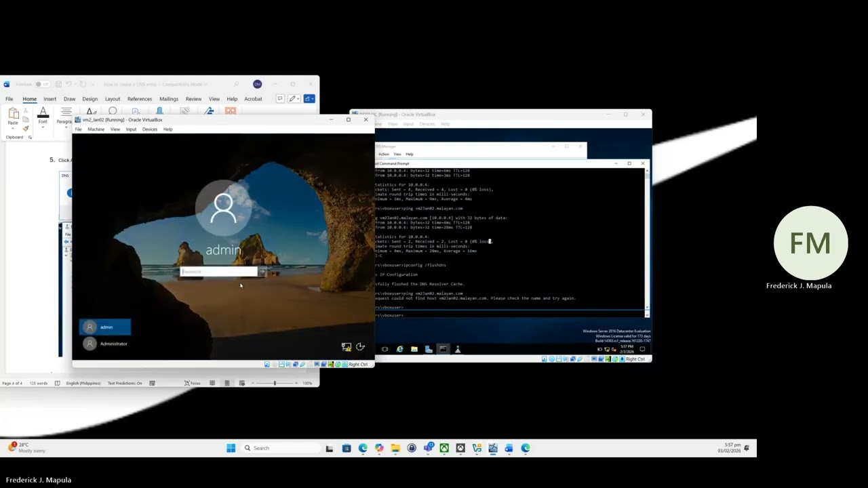Click the Word search magnifier icon
Screen dimensions: 868x488
(x=236, y=84)
